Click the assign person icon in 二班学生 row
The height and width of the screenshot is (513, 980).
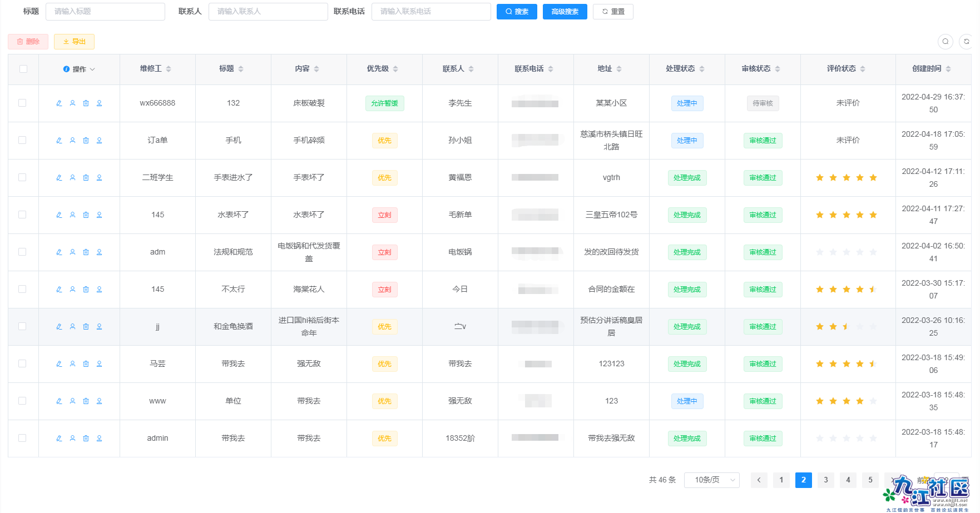(72, 178)
